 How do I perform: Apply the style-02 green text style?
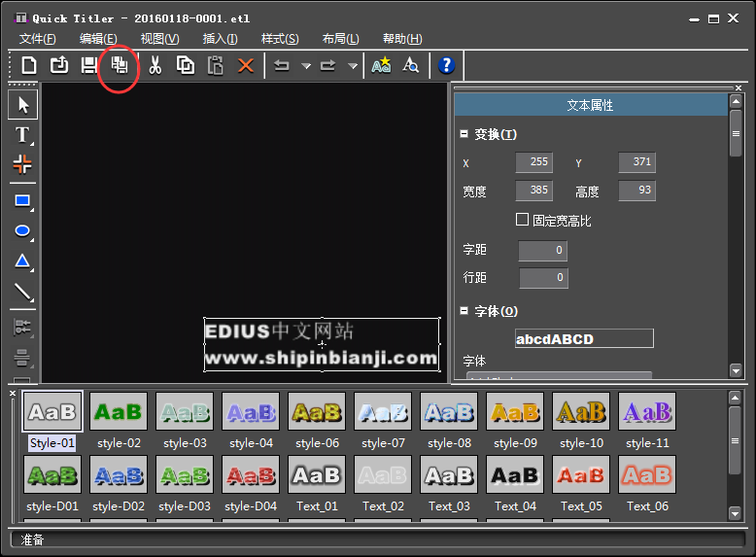pos(119,412)
